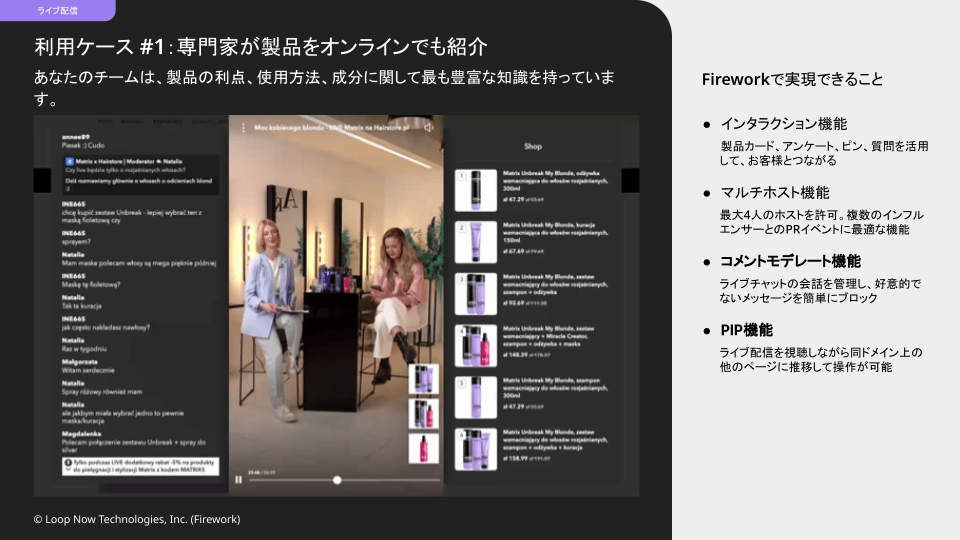Image resolution: width=960 pixels, height=540 pixels.
Task: Click the 'Piesek :) Cudo' chat message
Action: tap(83, 146)
